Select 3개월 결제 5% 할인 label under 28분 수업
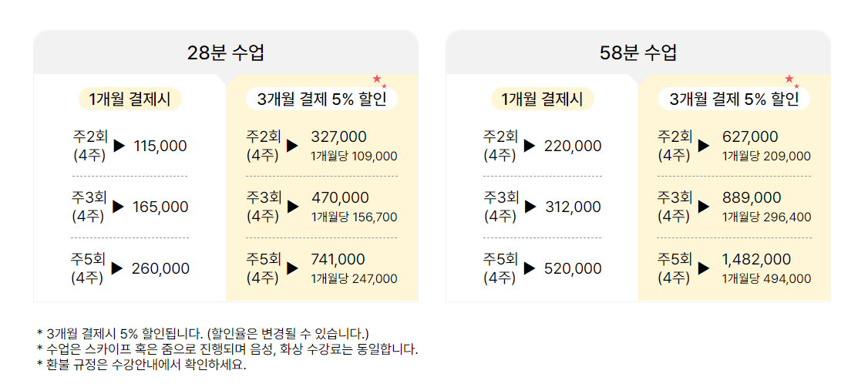 (x=321, y=99)
